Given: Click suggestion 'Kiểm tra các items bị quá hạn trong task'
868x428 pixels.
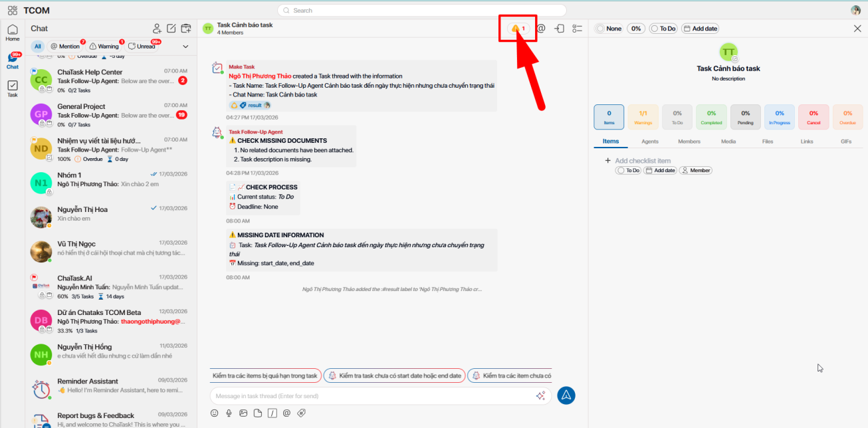Looking at the screenshot, I should pyautogui.click(x=265, y=376).
